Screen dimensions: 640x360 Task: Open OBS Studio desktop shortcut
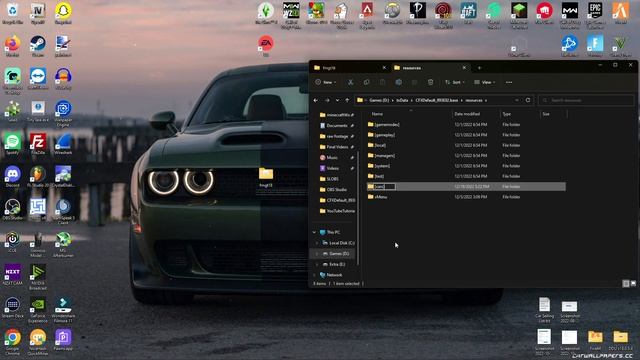pyautogui.click(x=13, y=209)
